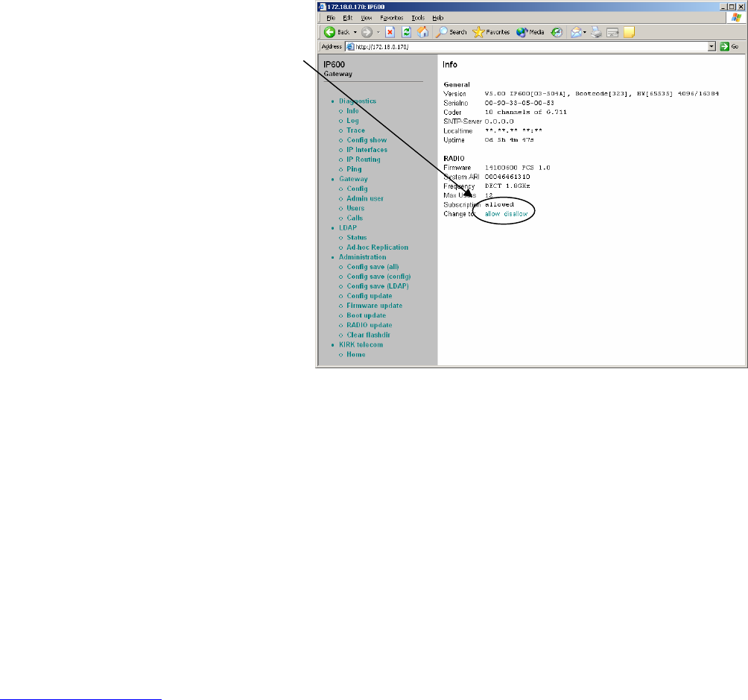Open the View menu
Screen dimensions: 748x700
click(x=367, y=18)
